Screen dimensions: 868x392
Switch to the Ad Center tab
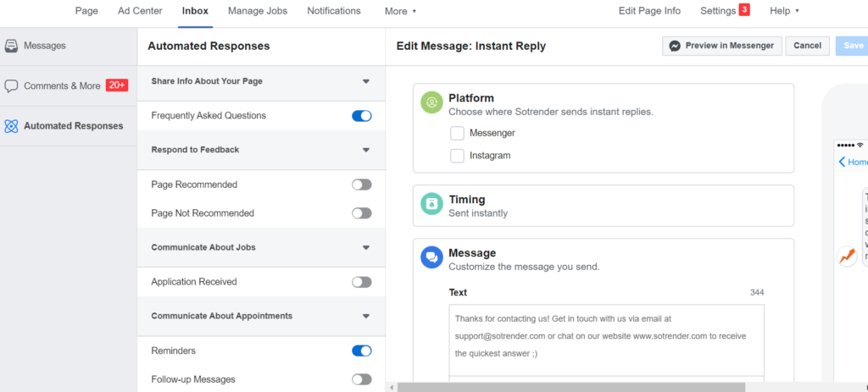[140, 11]
